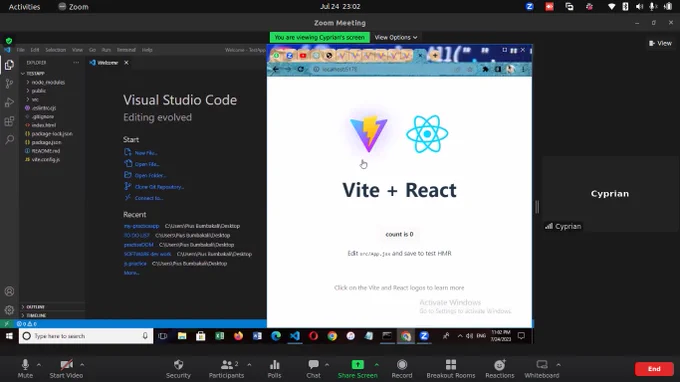Open audio options arrow next to Mute
The image size is (680, 382).
pyautogui.click(x=39, y=365)
